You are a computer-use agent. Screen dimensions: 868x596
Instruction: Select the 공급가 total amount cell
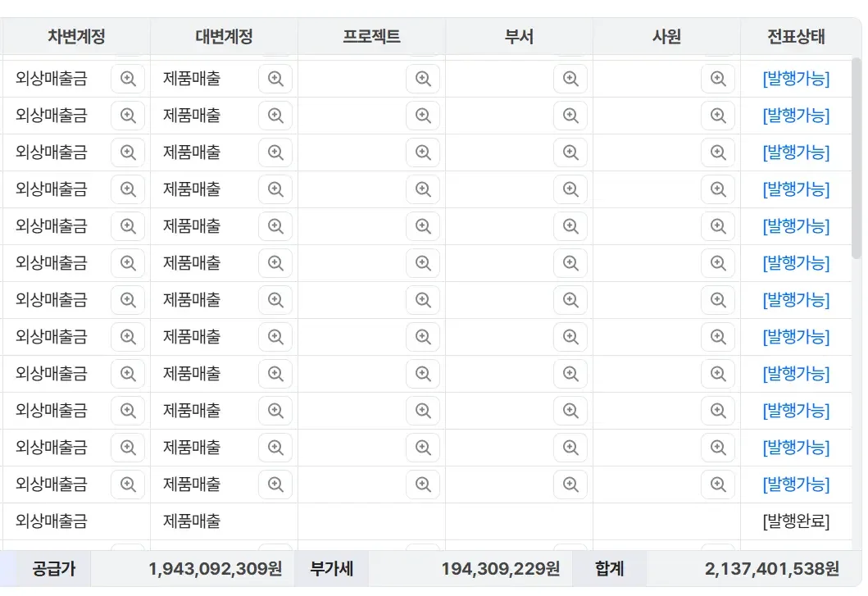(216, 568)
